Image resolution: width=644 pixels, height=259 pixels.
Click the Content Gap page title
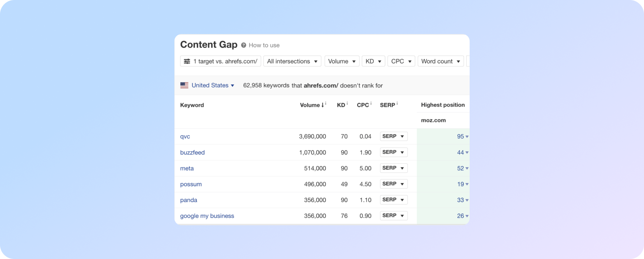tap(209, 44)
